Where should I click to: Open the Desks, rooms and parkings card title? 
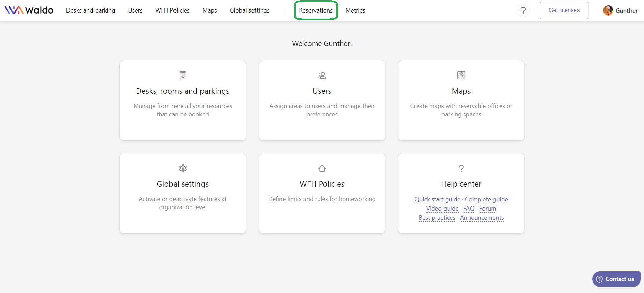183,91
